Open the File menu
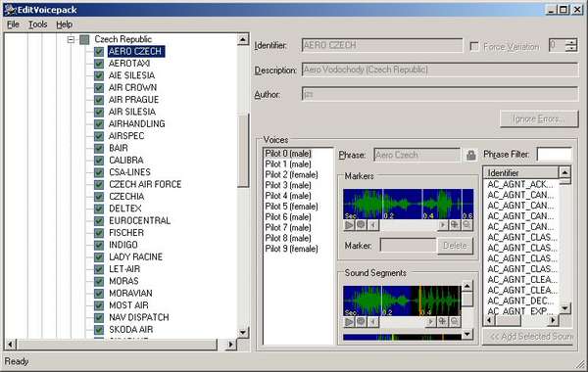588x372 pixels. (x=13, y=24)
